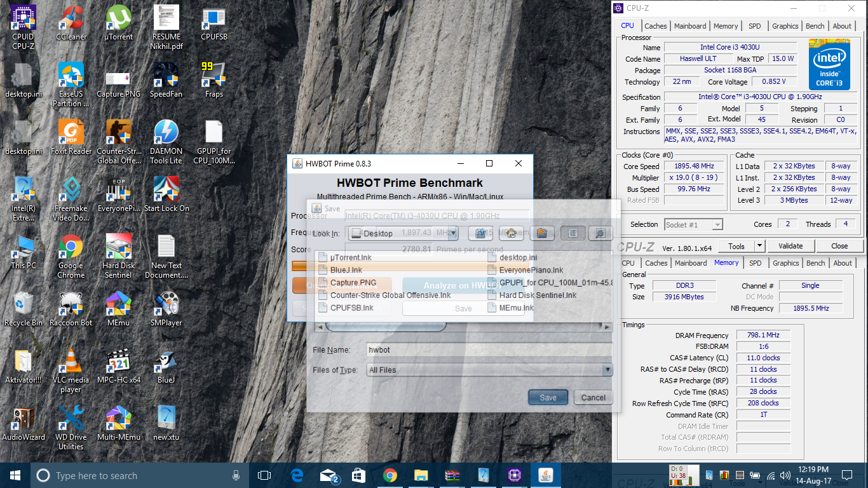Click the Validate button in CPU-Z
This screenshot has height=488, width=868.
pyautogui.click(x=790, y=246)
